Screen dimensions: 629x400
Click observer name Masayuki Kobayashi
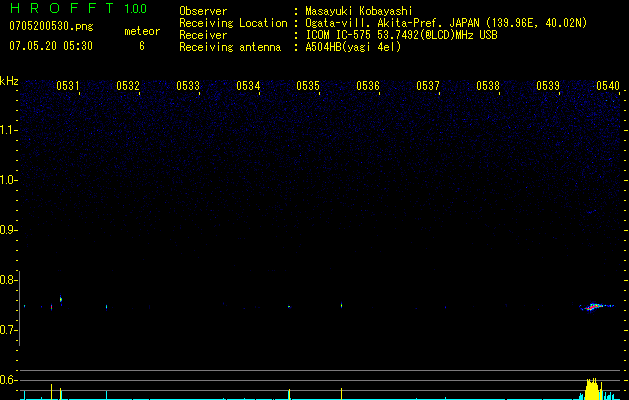pyautogui.click(x=359, y=11)
